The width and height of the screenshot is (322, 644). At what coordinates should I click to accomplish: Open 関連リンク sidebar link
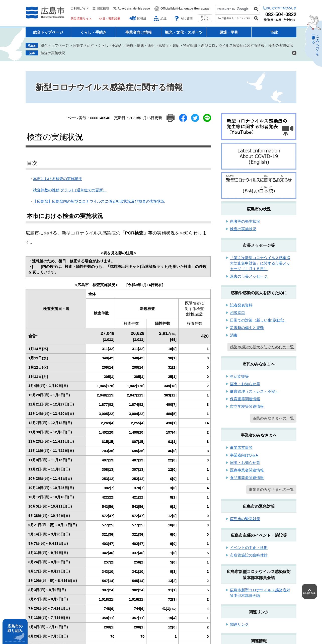[x=239, y=624]
